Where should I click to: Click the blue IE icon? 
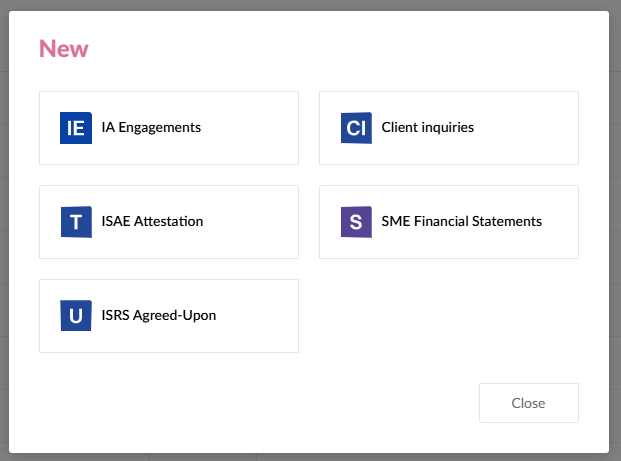click(x=75, y=128)
